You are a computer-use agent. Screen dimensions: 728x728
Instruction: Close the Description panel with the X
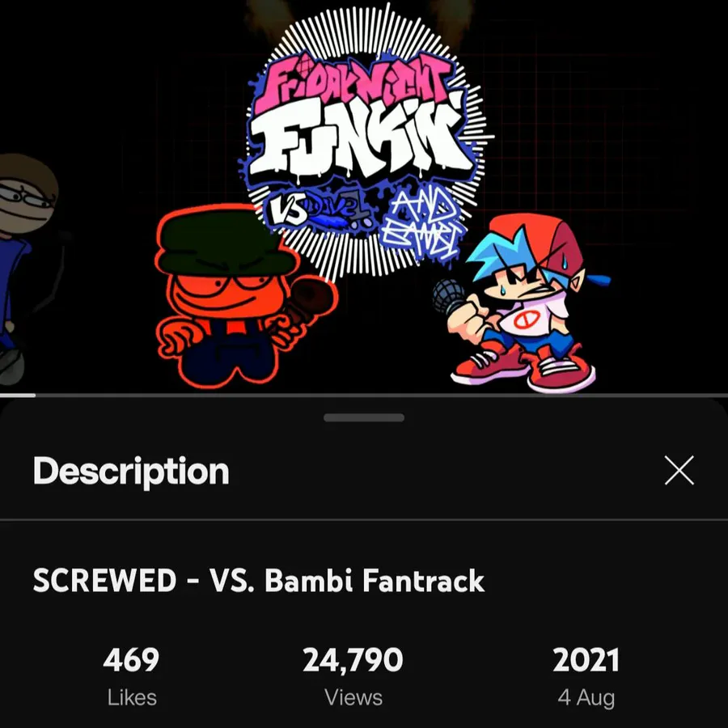679,470
